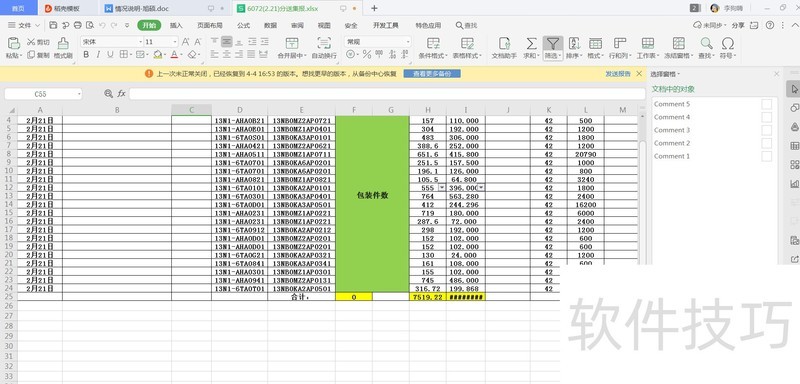Click the formula bar input field

pyautogui.click(x=387, y=94)
